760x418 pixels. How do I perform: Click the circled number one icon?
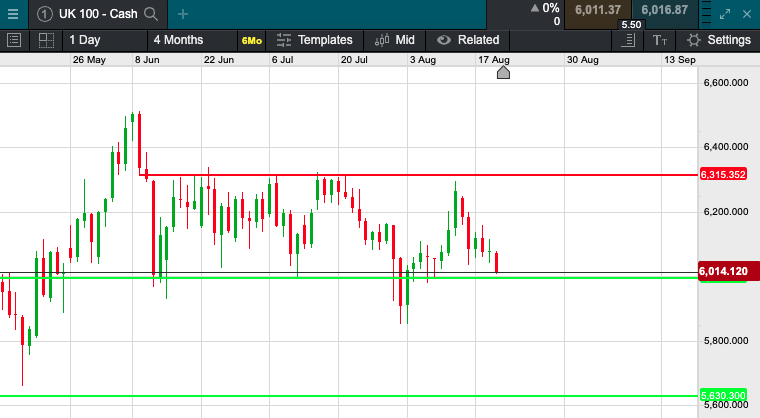(x=45, y=14)
